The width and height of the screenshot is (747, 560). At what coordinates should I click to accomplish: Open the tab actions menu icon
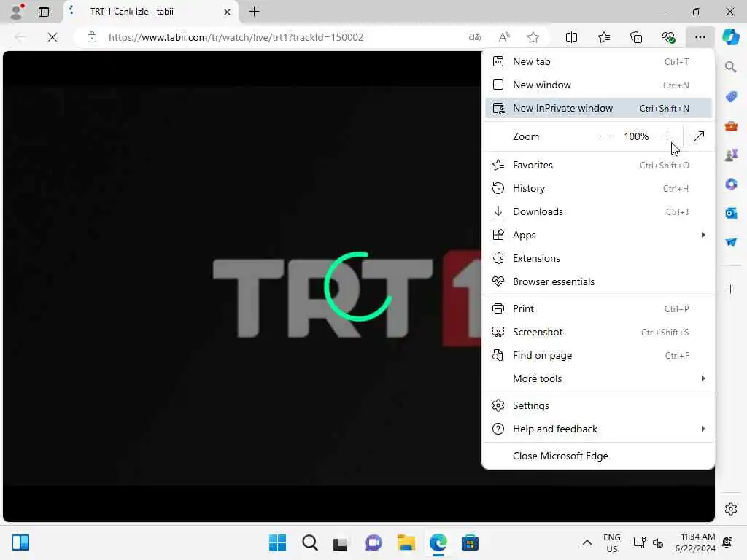coord(43,12)
